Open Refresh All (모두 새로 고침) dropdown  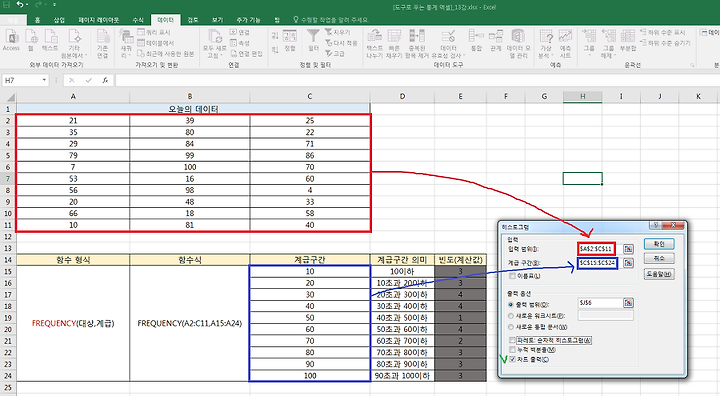(x=214, y=44)
